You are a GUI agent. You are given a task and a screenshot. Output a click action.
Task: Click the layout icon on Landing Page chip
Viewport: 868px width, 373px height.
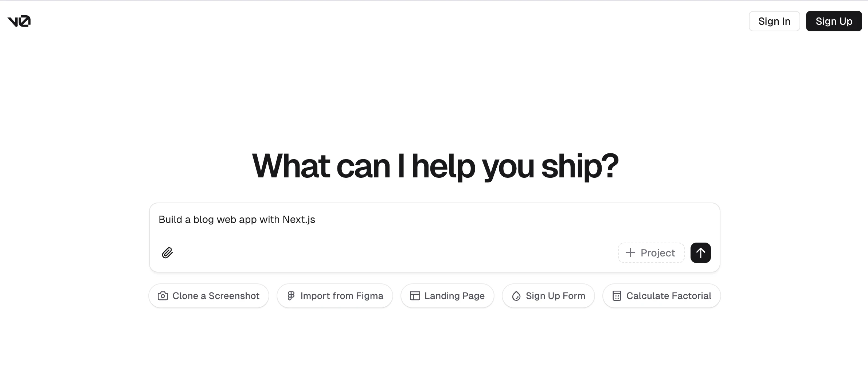click(415, 296)
